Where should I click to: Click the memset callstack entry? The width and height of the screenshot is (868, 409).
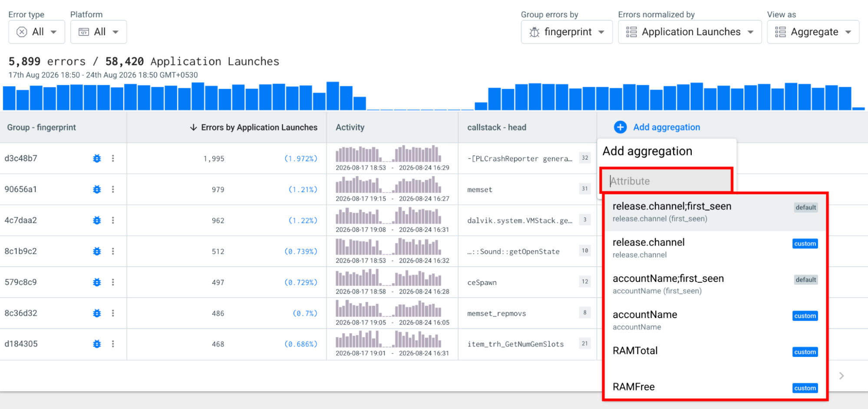pyautogui.click(x=480, y=190)
